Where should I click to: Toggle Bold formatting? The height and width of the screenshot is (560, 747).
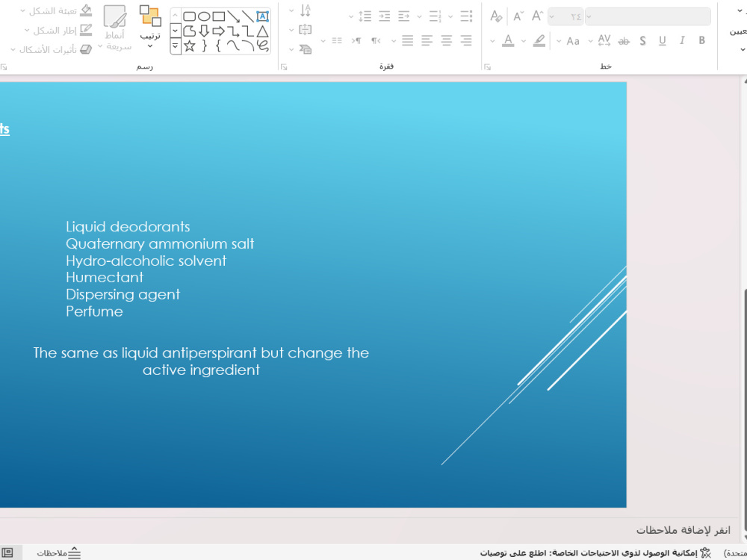701,41
